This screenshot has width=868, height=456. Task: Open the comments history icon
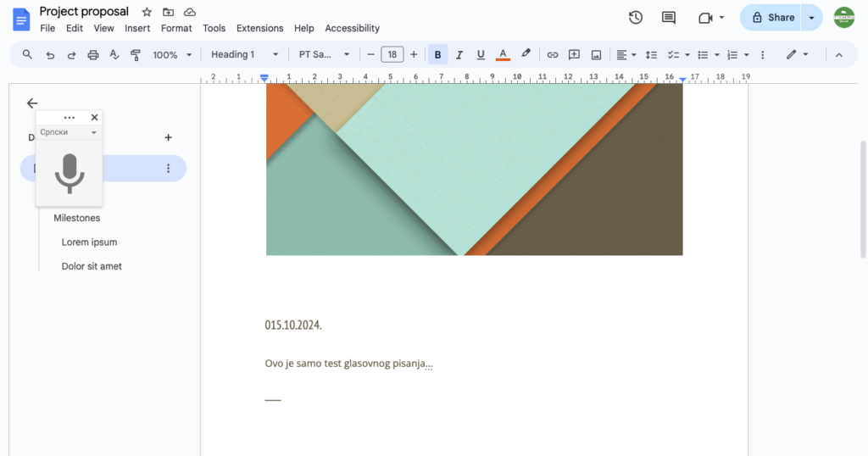pos(669,18)
